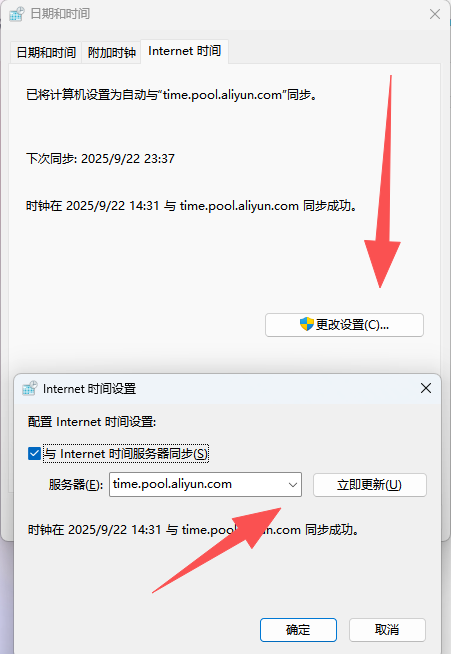Click into the time.pool.aliyun.com server field
The image size is (451, 654).
198,484
